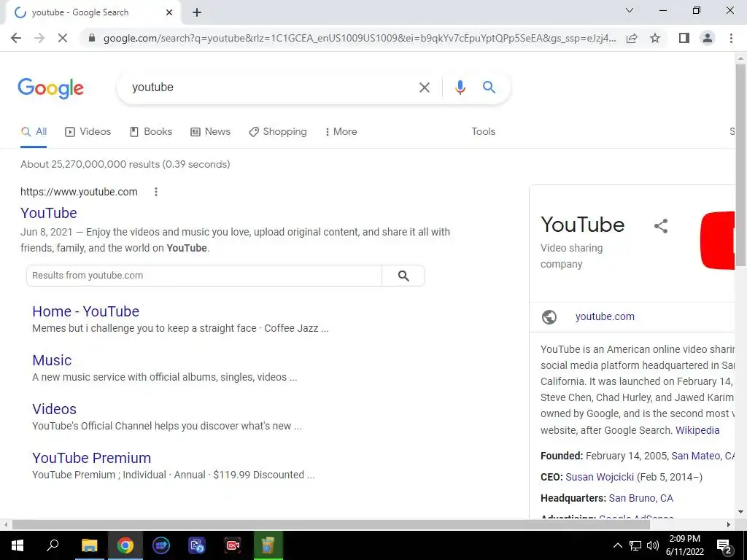
Task: Open the Chrome side panel icon
Action: 684,38
